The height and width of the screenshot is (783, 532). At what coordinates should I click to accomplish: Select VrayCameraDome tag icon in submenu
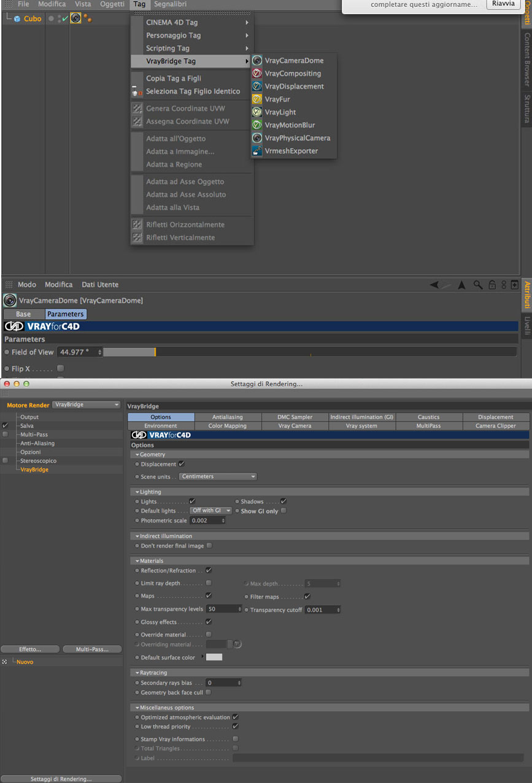(257, 61)
